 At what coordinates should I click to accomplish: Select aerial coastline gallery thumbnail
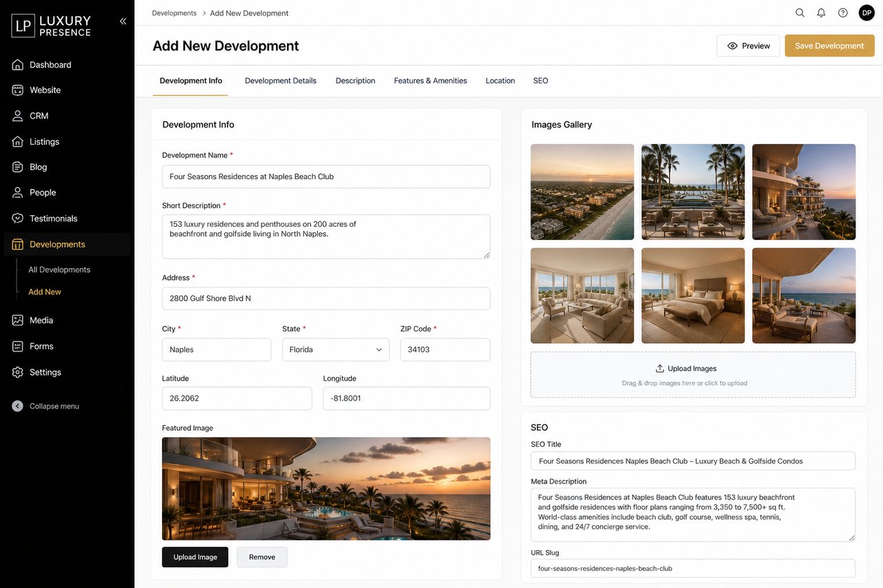(x=582, y=192)
